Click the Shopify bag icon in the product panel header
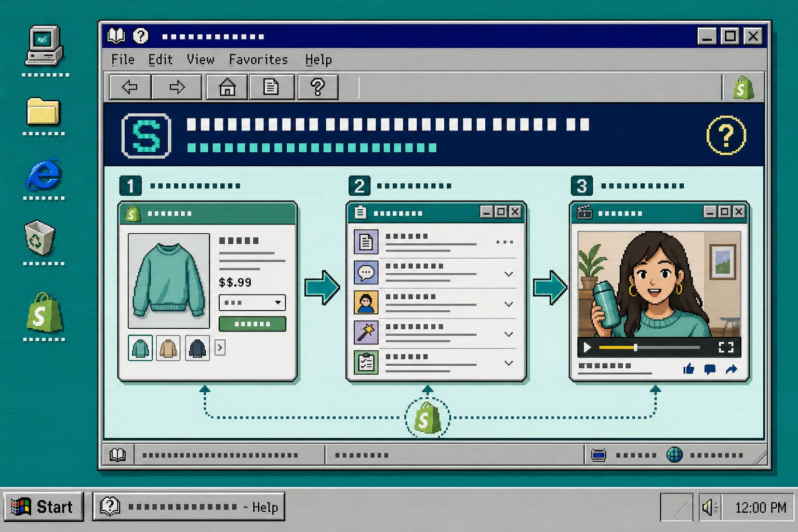Image resolution: width=798 pixels, height=532 pixels. pyautogui.click(x=133, y=213)
